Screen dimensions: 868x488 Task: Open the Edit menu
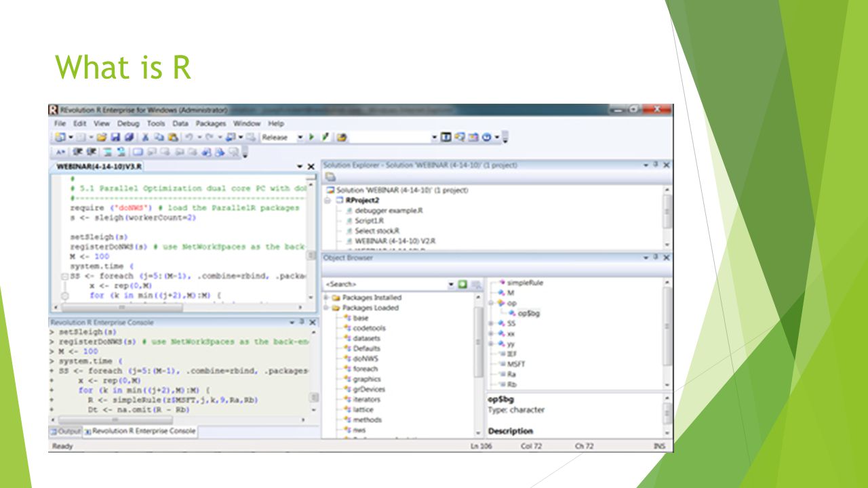[80, 123]
